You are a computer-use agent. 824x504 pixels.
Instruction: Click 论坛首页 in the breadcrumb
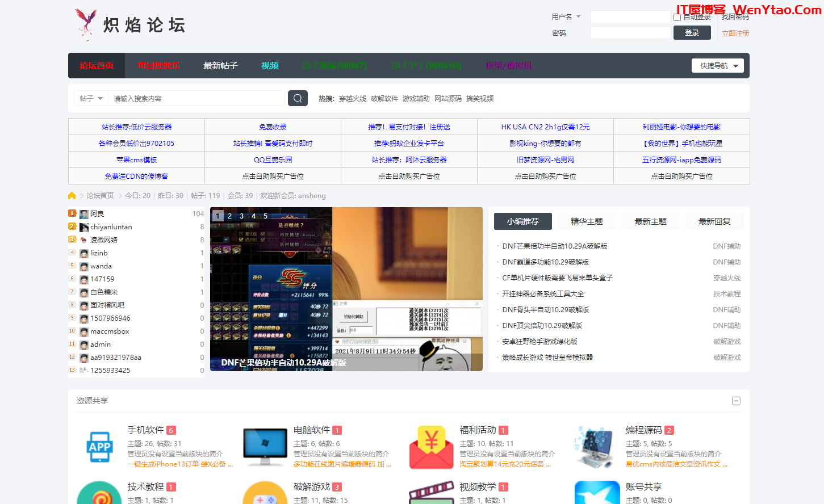pyautogui.click(x=100, y=196)
